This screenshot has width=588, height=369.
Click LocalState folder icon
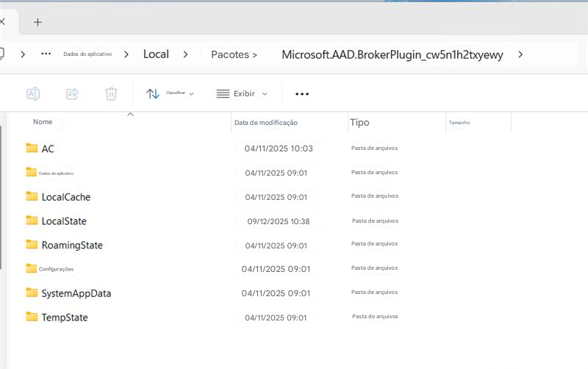click(32, 220)
